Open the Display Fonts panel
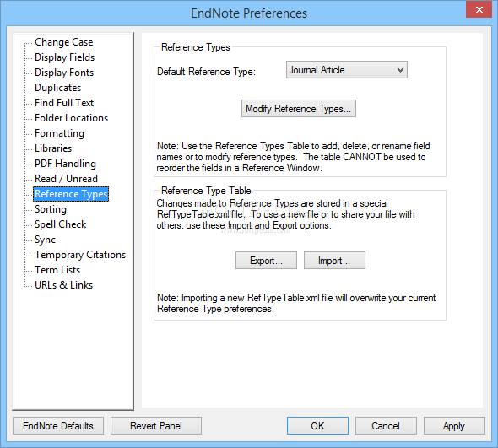This screenshot has height=448, width=498. 64,73
